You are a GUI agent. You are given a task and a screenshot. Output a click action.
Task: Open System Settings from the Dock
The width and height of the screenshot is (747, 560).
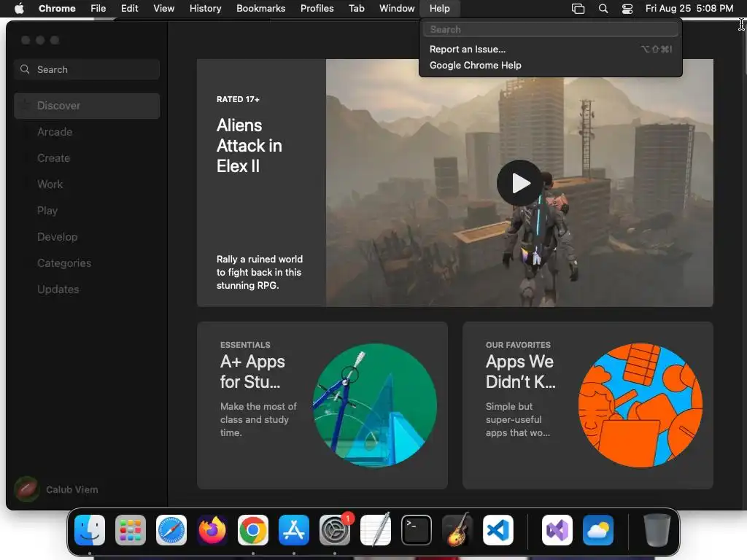click(335, 530)
